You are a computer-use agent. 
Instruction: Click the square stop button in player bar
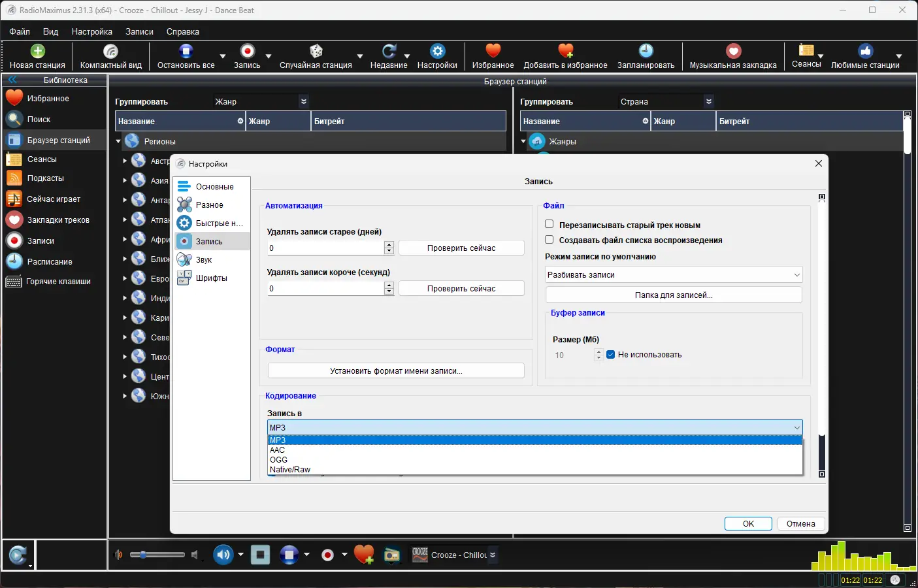tap(260, 555)
